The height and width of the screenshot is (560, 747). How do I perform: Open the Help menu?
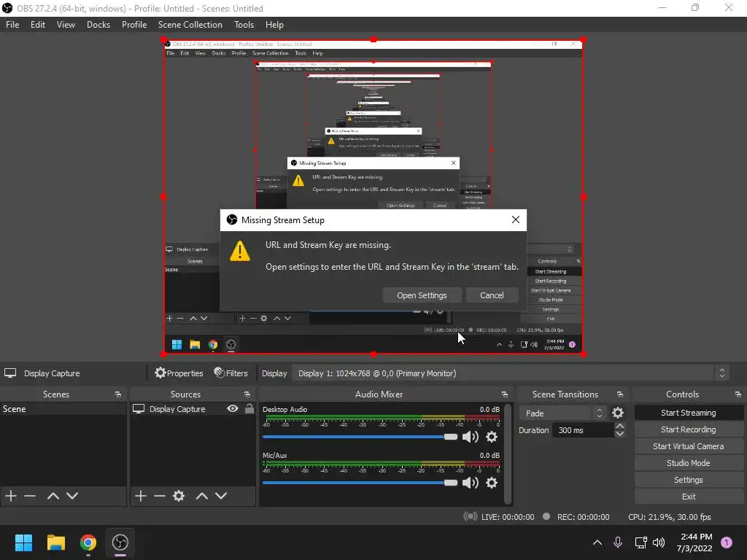[x=274, y=25]
